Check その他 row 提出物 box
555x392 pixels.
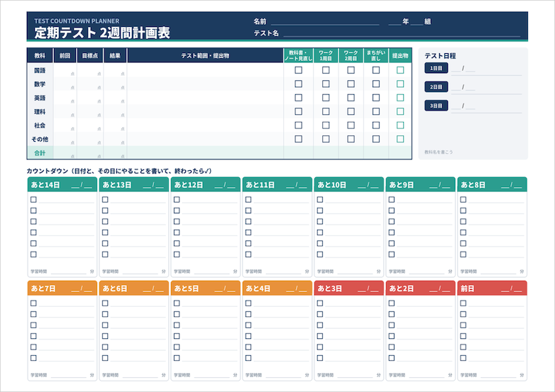pos(400,139)
